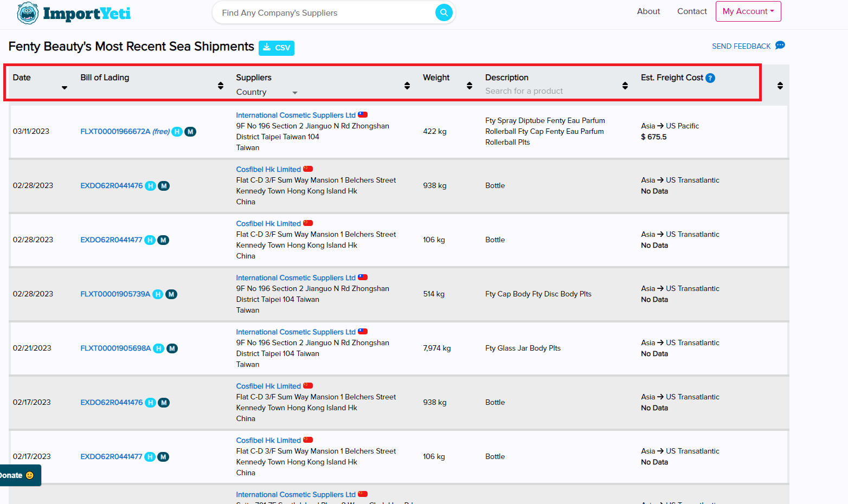Click M badge for 02/28/2023 EXDO62R0441476

coord(164,186)
